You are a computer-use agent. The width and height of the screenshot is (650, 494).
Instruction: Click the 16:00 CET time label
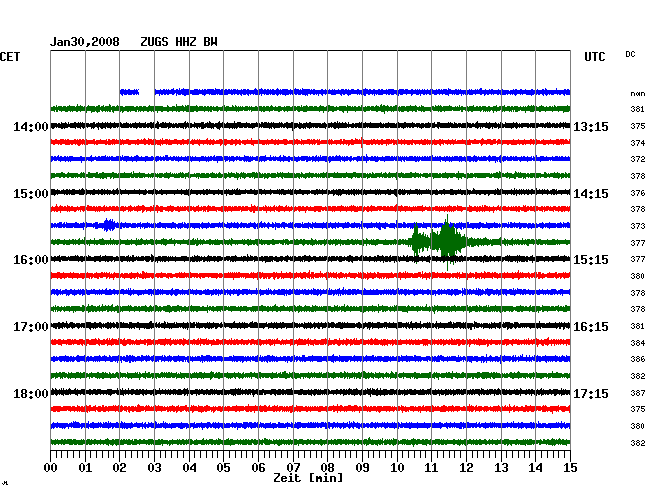coord(31,260)
